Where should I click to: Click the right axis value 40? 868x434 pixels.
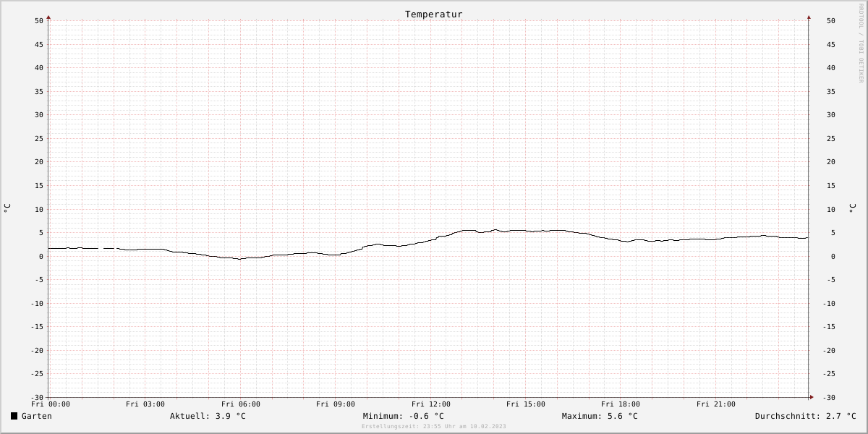pos(831,68)
